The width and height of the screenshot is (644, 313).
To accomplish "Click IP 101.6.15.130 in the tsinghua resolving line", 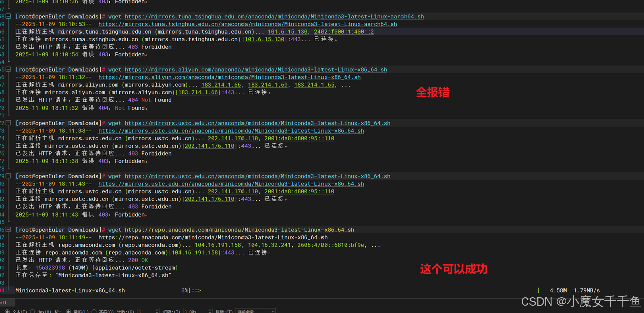I will [287, 32].
